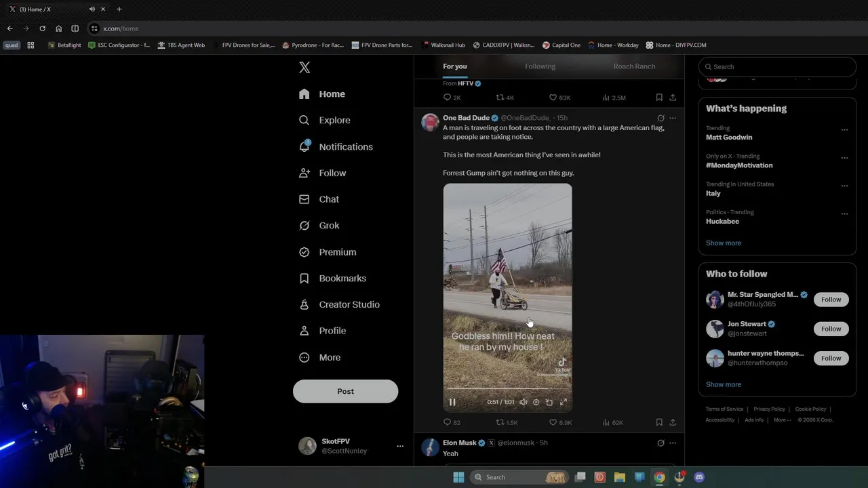Click browser home button
868x488 pixels.
point(58,28)
